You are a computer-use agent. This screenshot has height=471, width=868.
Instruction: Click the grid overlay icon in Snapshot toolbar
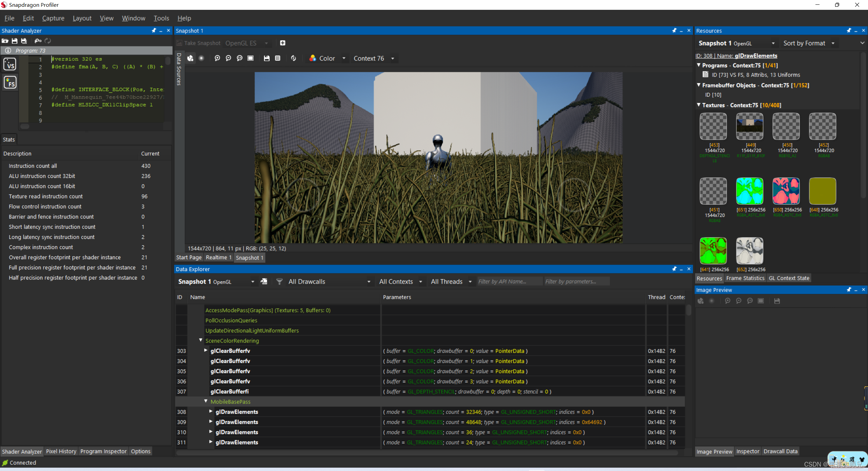click(278, 58)
